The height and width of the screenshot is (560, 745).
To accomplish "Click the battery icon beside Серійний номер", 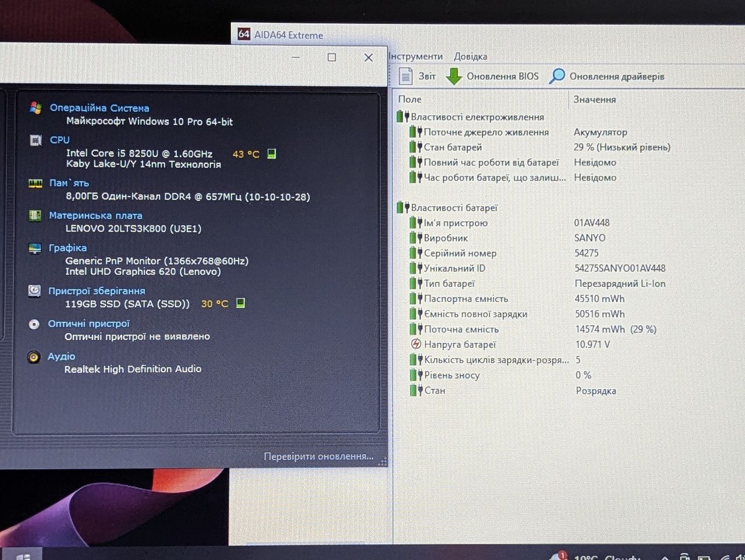I will (x=416, y=253).
